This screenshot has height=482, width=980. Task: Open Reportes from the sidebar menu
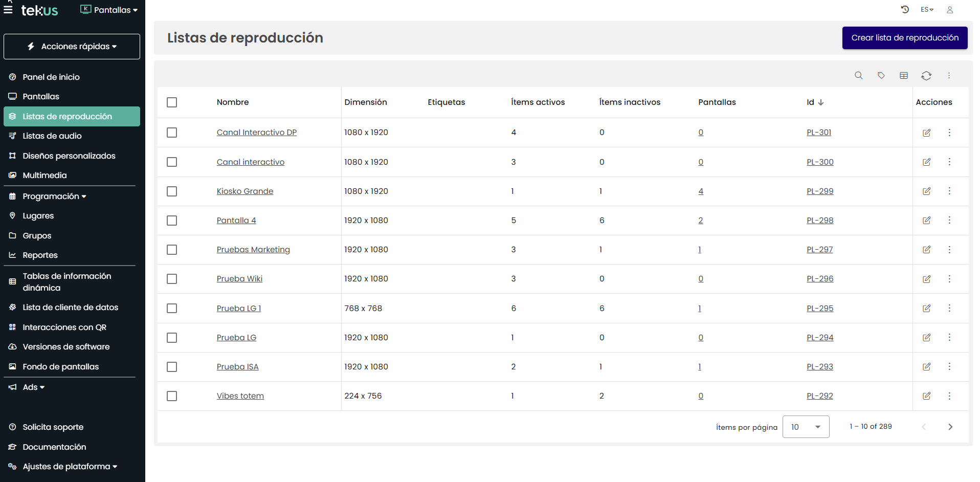(x=40, y=255)
